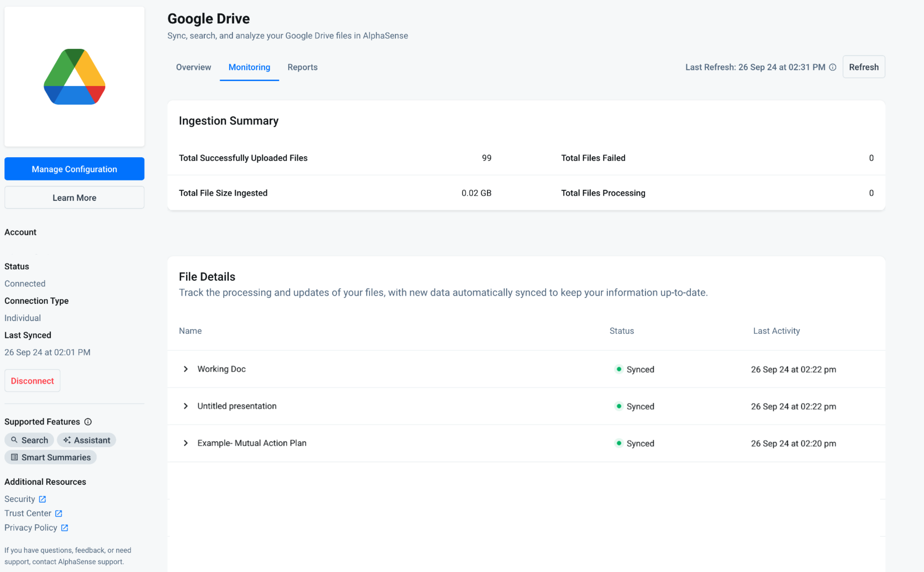Screen dimensions: 924x572
Task: Click the Assistant sparkle feature chip
Action: 87,440
